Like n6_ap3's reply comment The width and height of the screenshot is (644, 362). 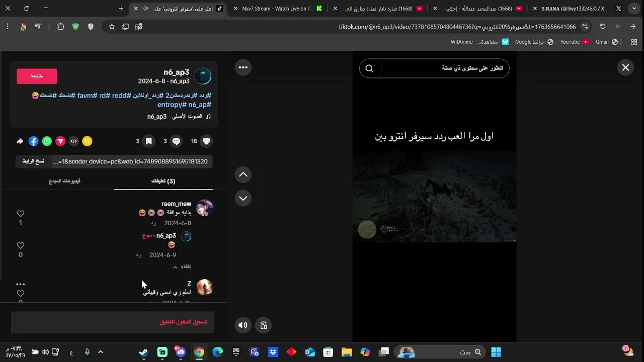(x=21, y=245)
